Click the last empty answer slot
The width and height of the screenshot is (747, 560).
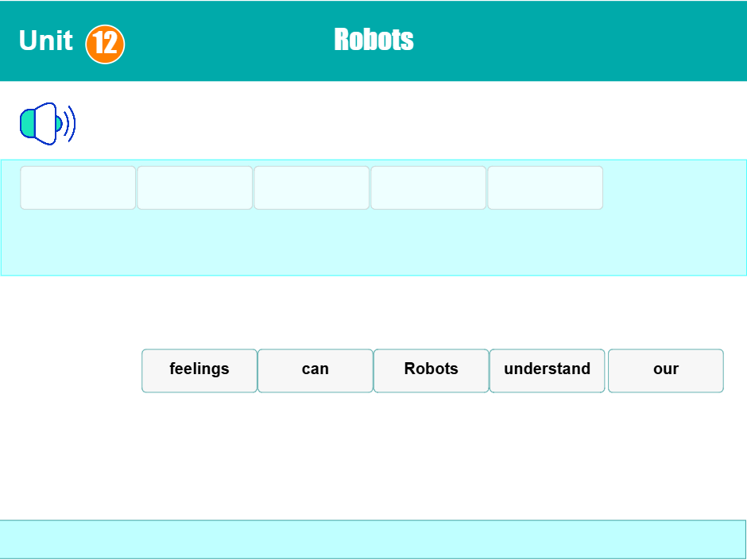[x=545, y=187]
